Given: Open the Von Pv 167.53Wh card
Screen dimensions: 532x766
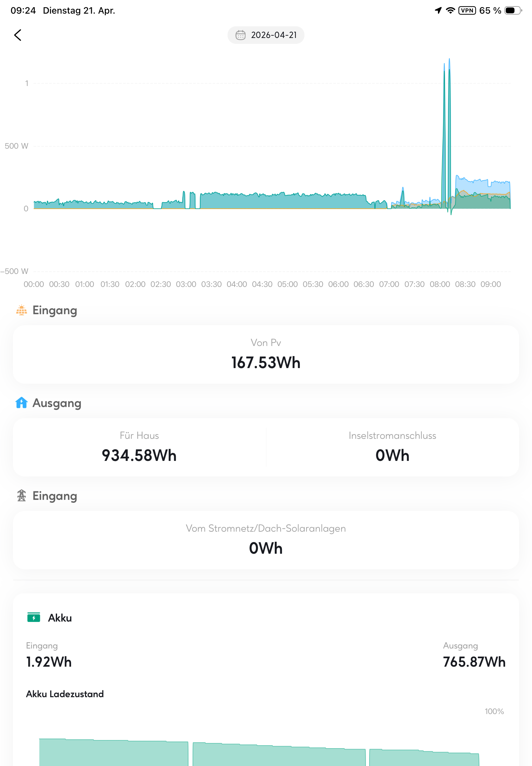Looking at the screenshot, I should 266,354.
